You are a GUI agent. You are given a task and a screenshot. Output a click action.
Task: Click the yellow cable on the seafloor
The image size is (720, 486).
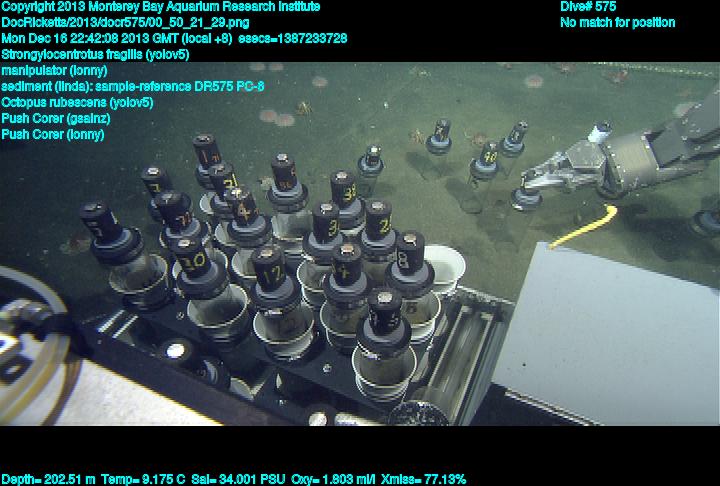point(584,226)
